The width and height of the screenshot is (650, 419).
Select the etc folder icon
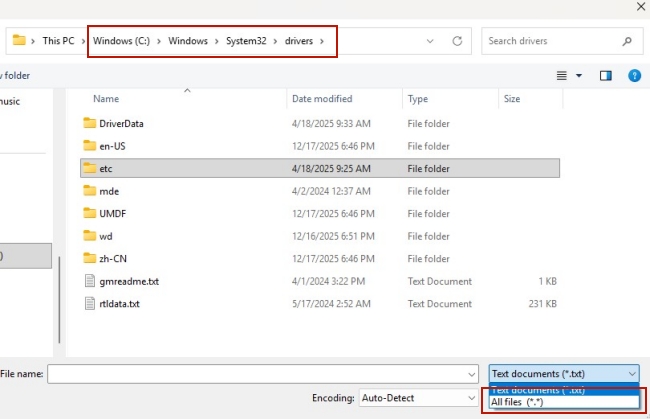pos(90,168)
